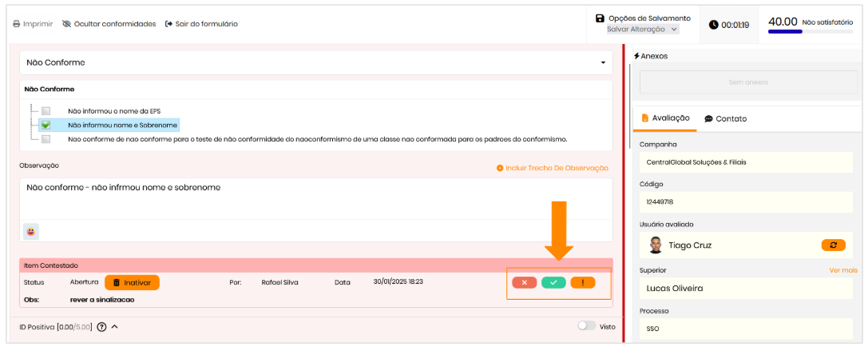Click the save disk icon in Opções de Salvamento
The height and width of the screenshot is (355, 868).
[x=600, y=18]
